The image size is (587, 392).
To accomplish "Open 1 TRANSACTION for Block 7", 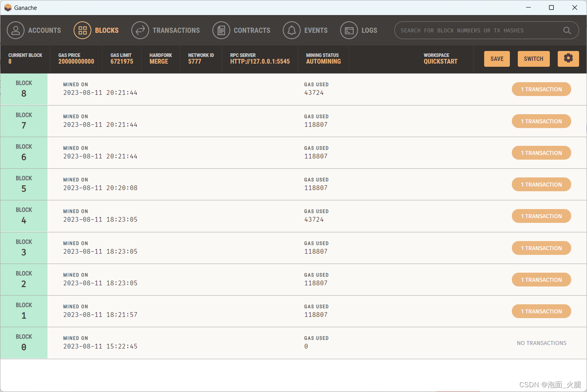I will [x=541, y=121].
